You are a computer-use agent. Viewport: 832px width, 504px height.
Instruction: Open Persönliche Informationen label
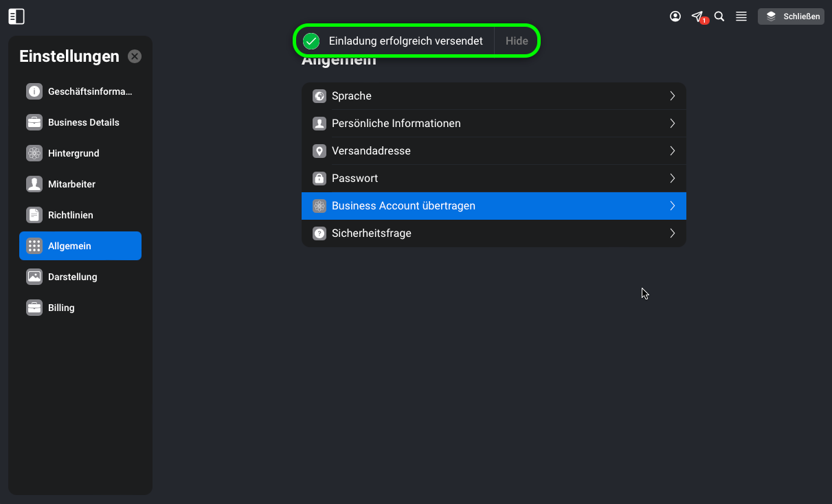[396, 124]
